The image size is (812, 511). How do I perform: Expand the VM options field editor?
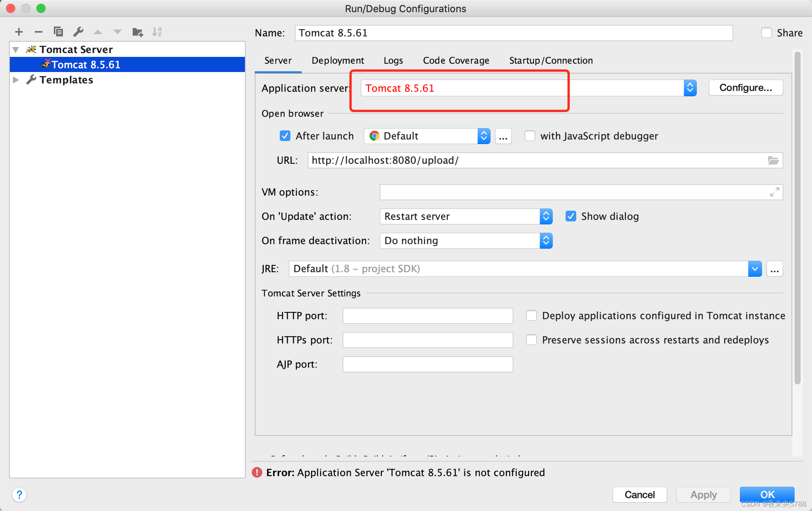(x=774, y=192)
